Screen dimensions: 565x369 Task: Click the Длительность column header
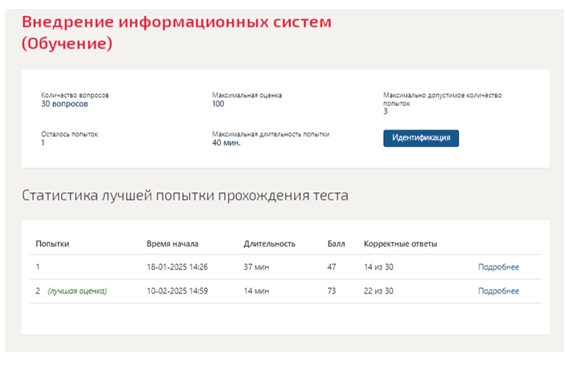tap(269, 244)
